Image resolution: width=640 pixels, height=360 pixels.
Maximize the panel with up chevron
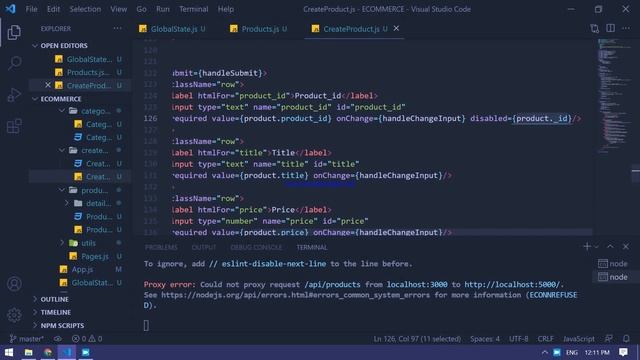pyautogui.click(x=610, y=247)
